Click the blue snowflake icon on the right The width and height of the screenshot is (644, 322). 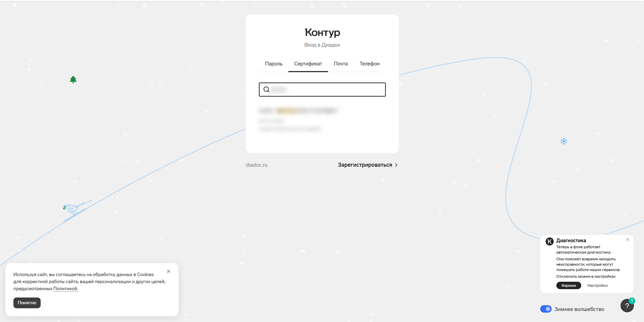(563, 141)
